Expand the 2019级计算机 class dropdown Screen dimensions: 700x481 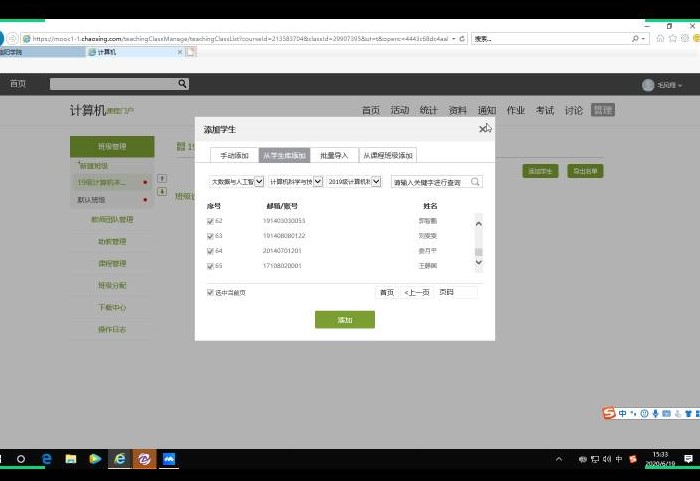pos(377,182)
